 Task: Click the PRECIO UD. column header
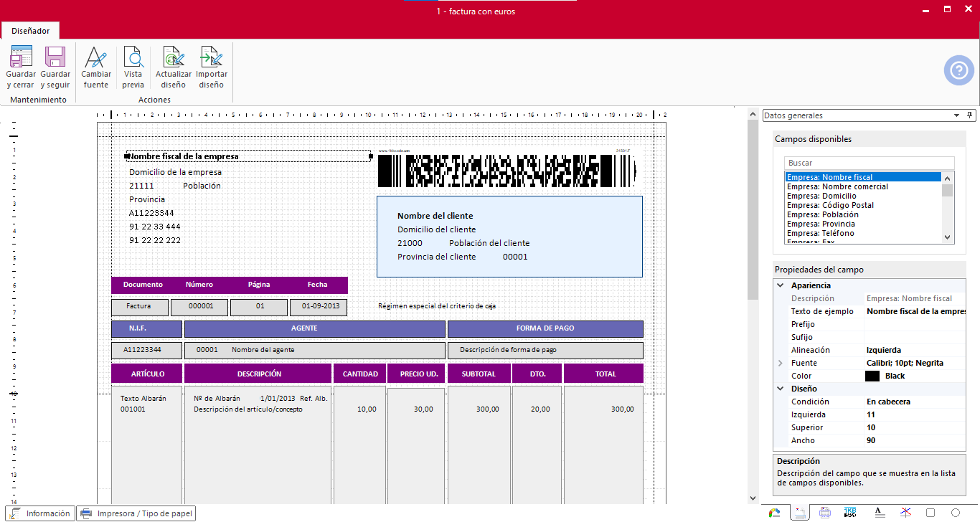pyautogui.click(x=416, y=374)
